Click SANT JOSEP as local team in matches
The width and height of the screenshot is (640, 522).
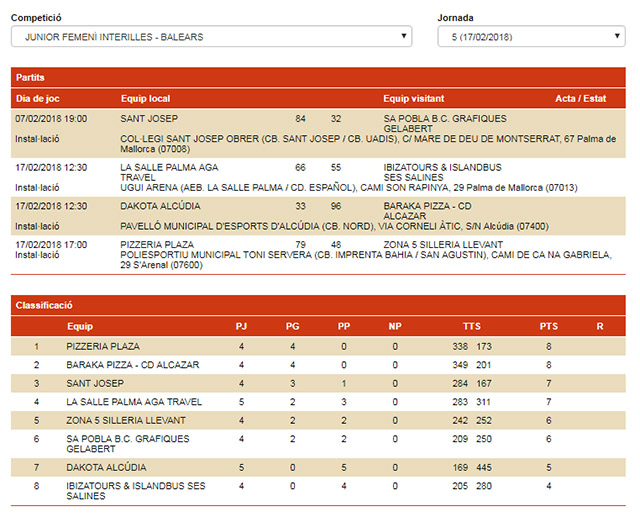(148, 118)
